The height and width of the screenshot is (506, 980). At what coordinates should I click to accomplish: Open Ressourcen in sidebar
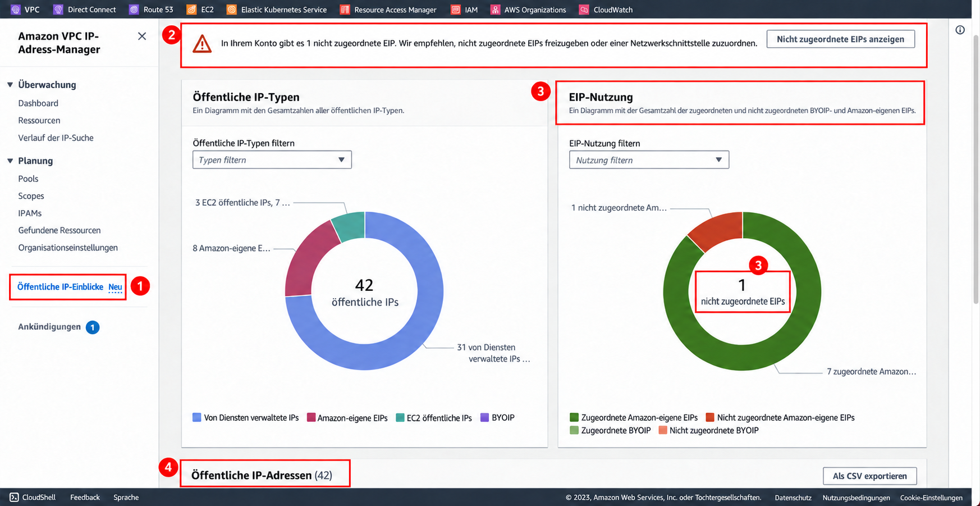coord(39,120)
